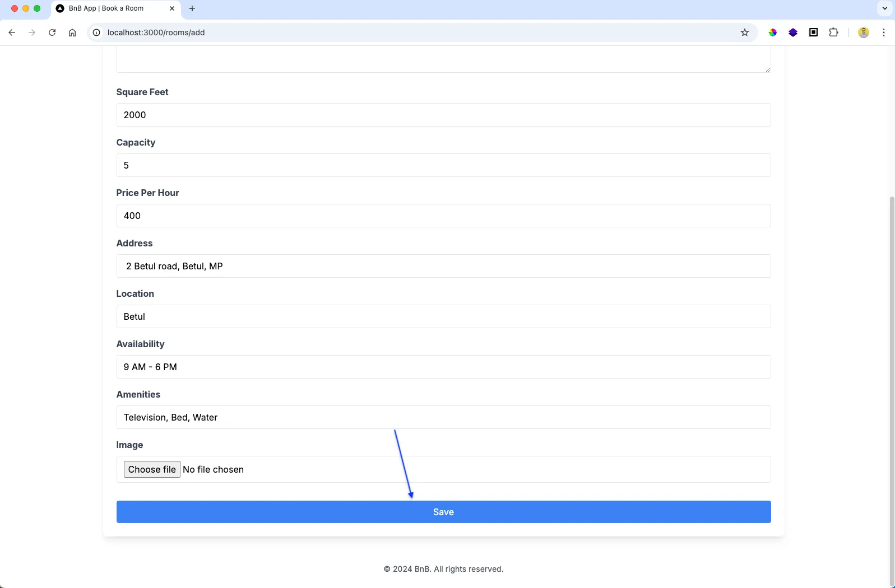View site information icon in address bar
Screen dimensions: 895x588
[96, 32]
